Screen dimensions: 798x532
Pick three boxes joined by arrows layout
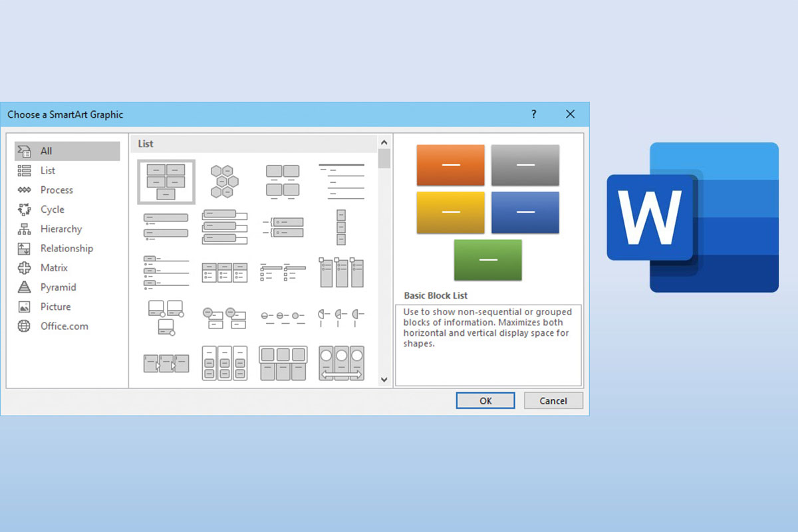tap(166, 363)
